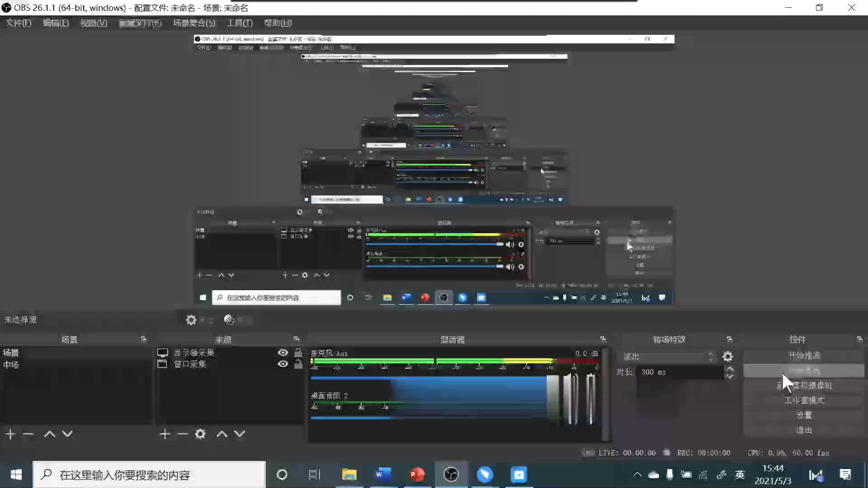
Task: Expand the 场景集合 menu
Action: click(194, 23)
